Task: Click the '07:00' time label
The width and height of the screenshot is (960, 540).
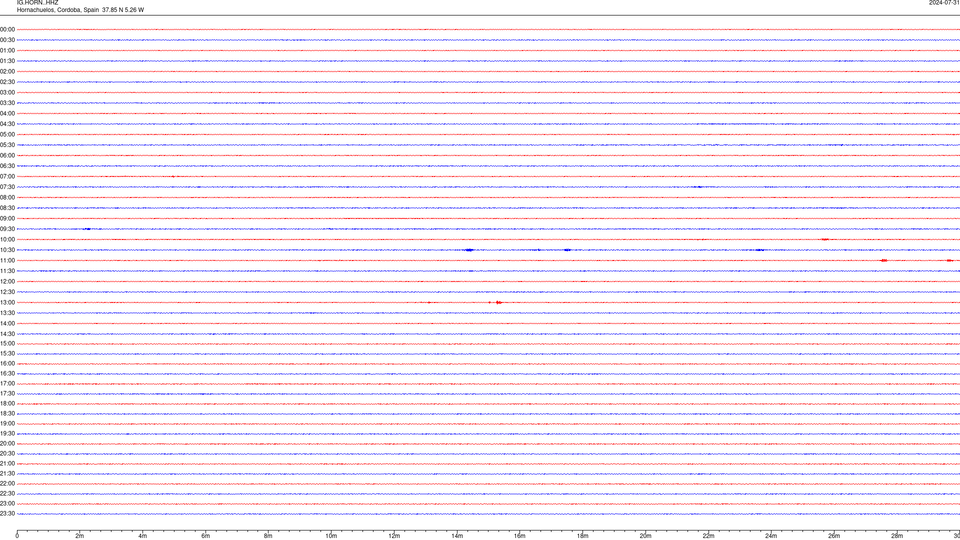Action: point(7,176)
